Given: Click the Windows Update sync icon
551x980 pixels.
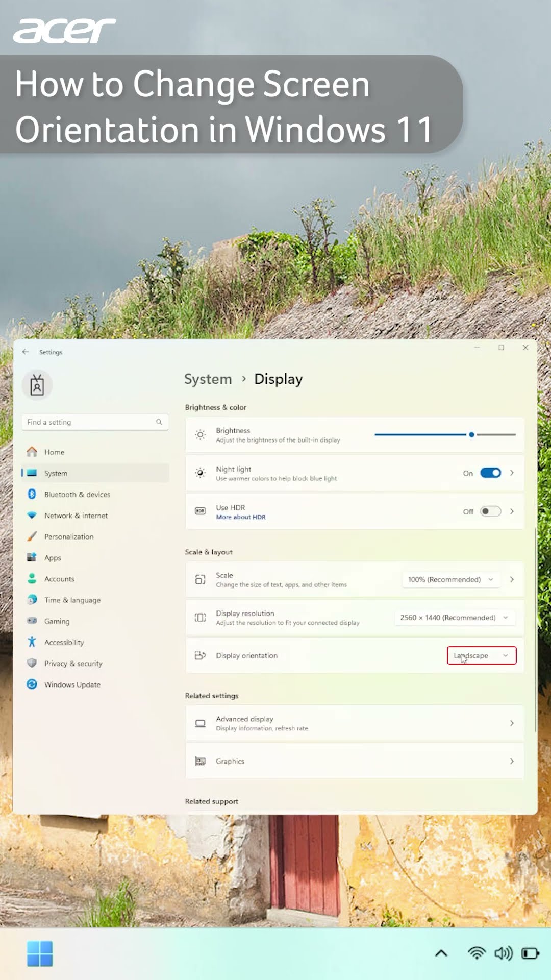Looking at the screenshot, I should click(32, 684).
